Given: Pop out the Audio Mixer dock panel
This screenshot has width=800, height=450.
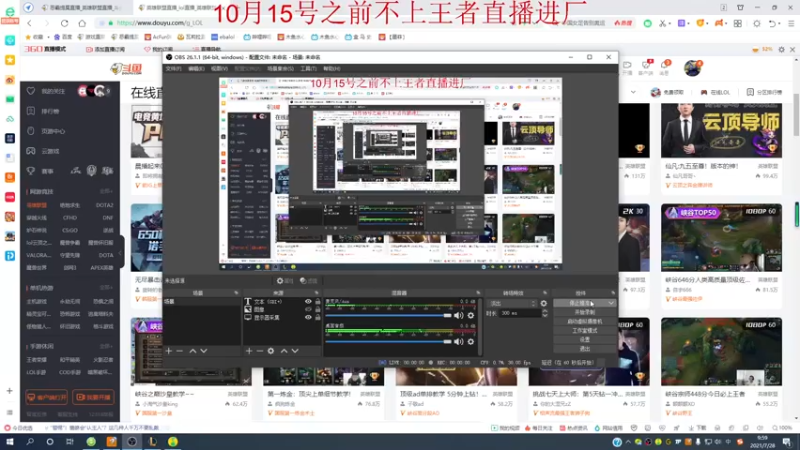Looking at the screenshot, I should click(x=478, y=293).
